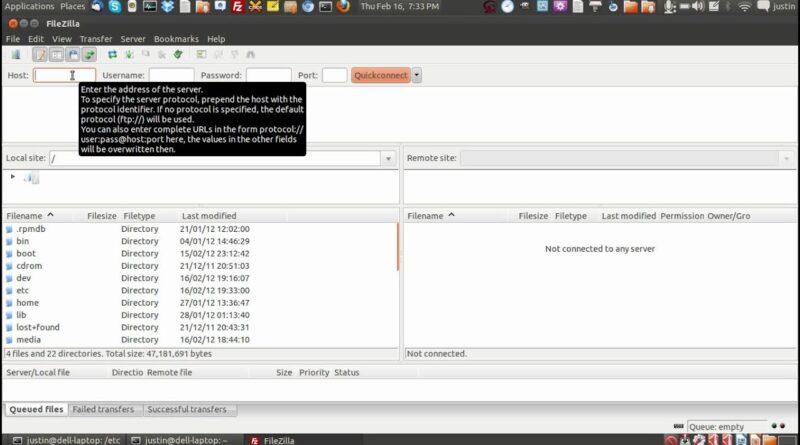Click the Chromium launcher in the top panel
This screenshot has height=445, width=800.
click(x=308, y=7)
